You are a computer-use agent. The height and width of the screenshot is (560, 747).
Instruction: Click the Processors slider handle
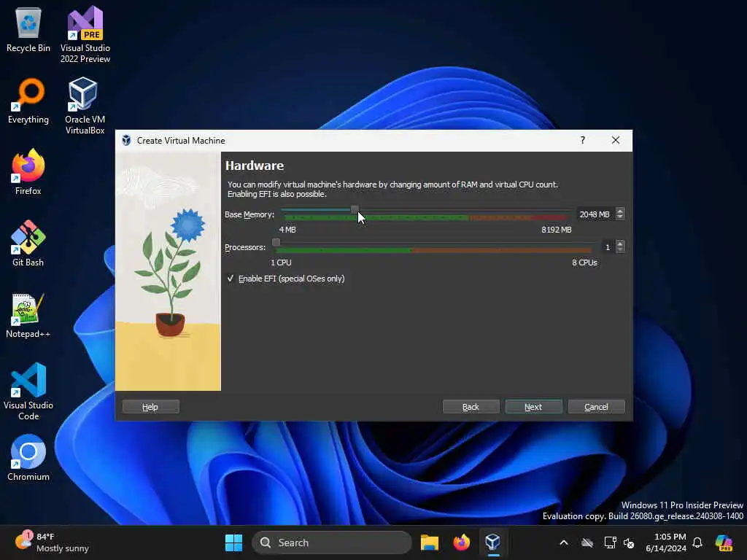(276, 242)
